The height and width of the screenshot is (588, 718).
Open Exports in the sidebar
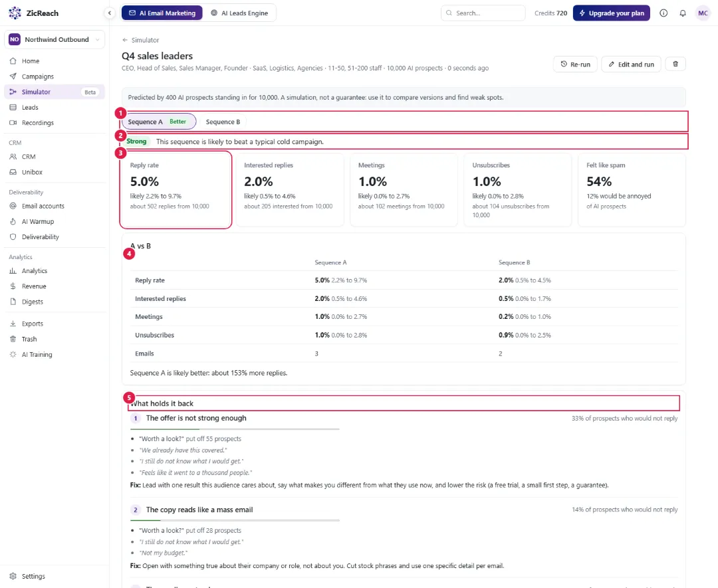click(55, 324)
